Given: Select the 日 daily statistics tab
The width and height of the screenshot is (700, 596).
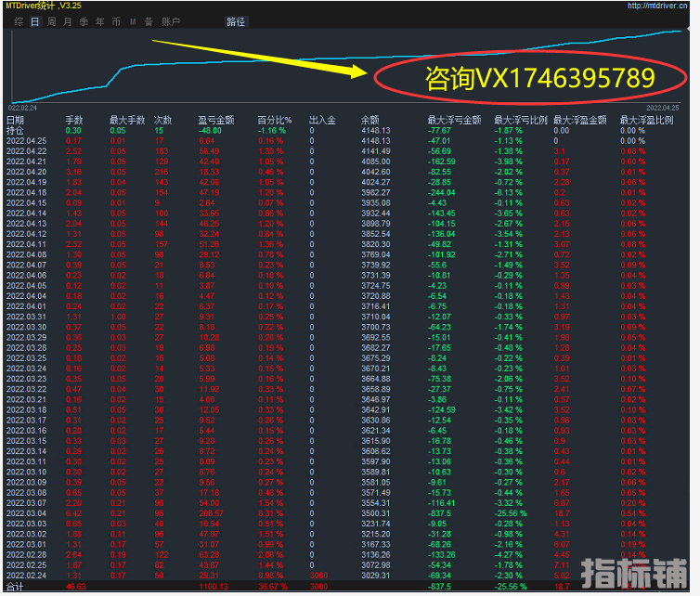Looking at the screenshot, I should pyautogui.click(x=35, y=20).
